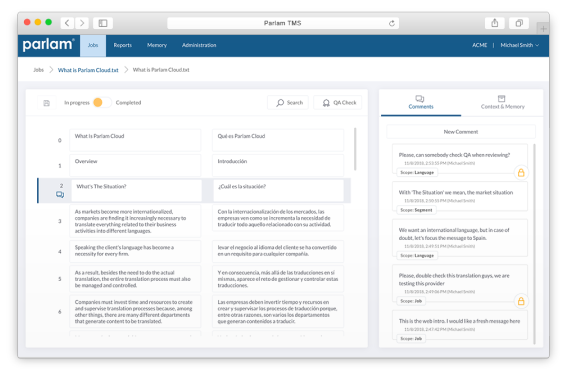Click lock icon on 'check QA' comment
569x371 pixels.
(x=521, y=172)
